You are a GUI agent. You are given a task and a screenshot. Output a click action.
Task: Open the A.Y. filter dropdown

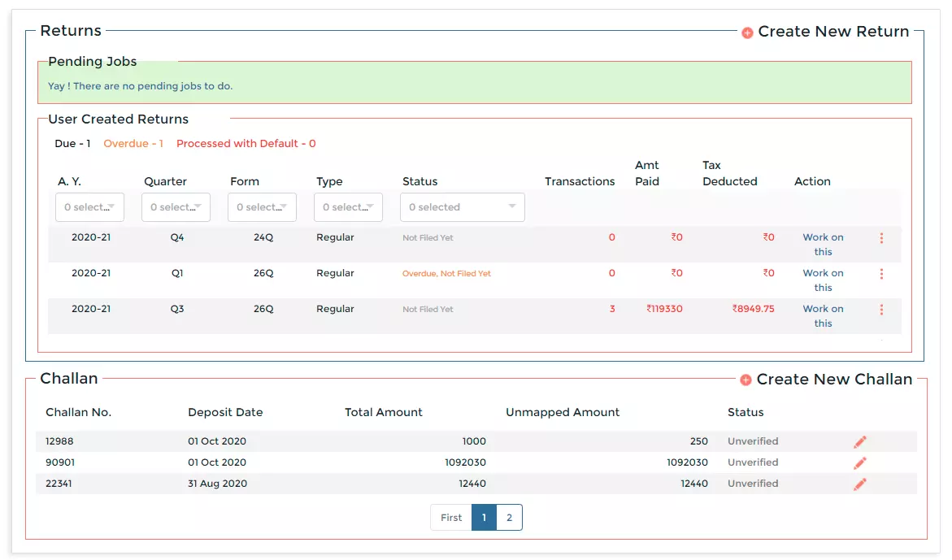coord(89,207)
